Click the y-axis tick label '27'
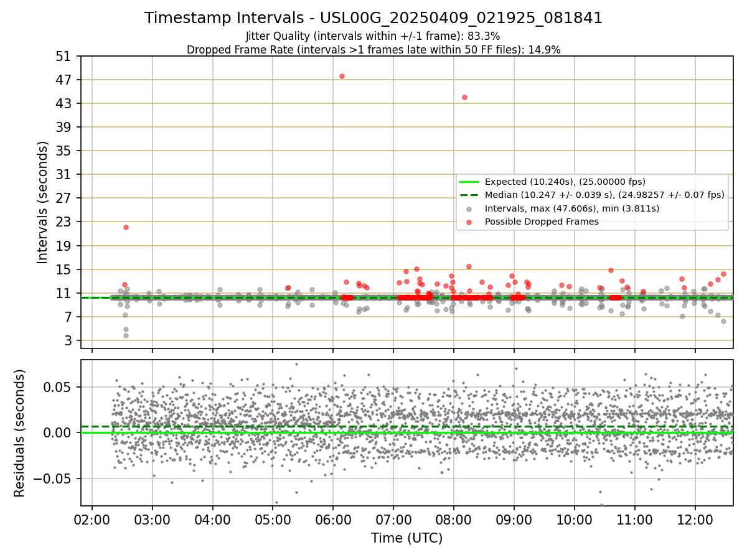Image resolution: width=747 pixels, height=560 pixels. pyautogui.click(x=65, y=198)
